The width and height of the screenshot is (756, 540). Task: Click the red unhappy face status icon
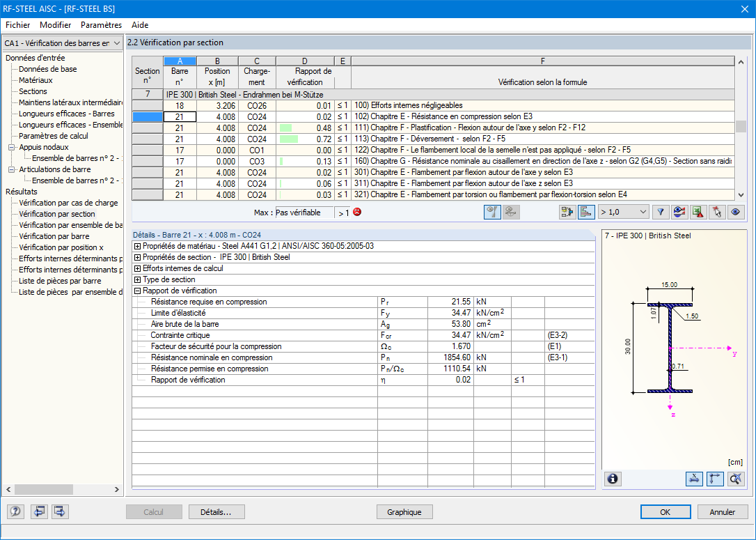[x=357, y=212]
